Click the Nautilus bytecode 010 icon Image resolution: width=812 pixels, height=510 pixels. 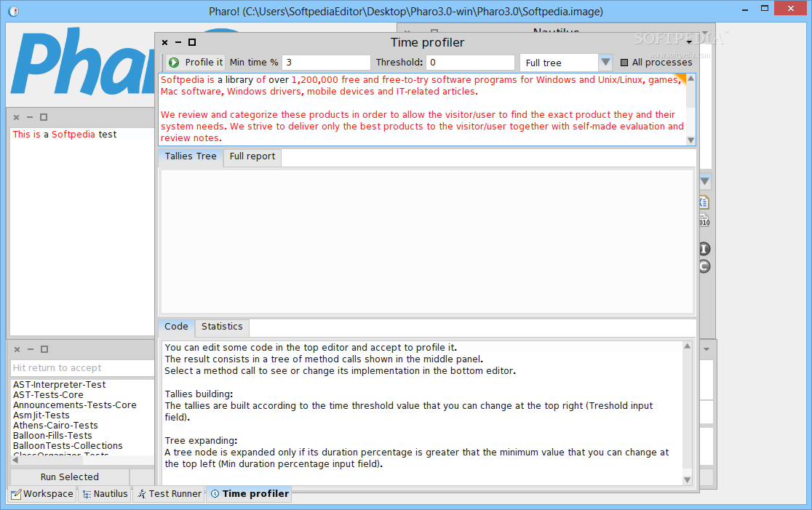coord(704,220)
